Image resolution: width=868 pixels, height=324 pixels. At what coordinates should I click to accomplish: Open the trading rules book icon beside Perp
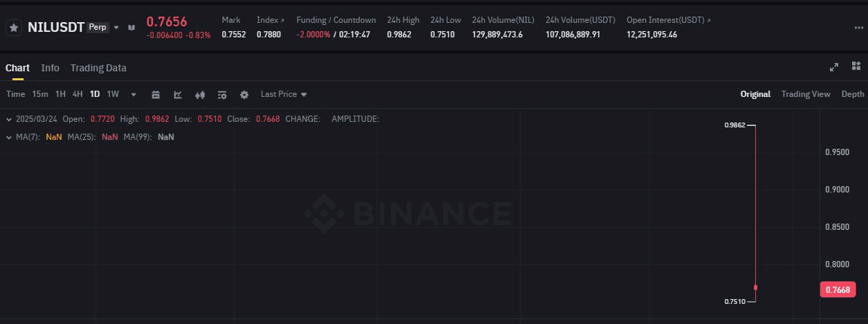point(132,28)
